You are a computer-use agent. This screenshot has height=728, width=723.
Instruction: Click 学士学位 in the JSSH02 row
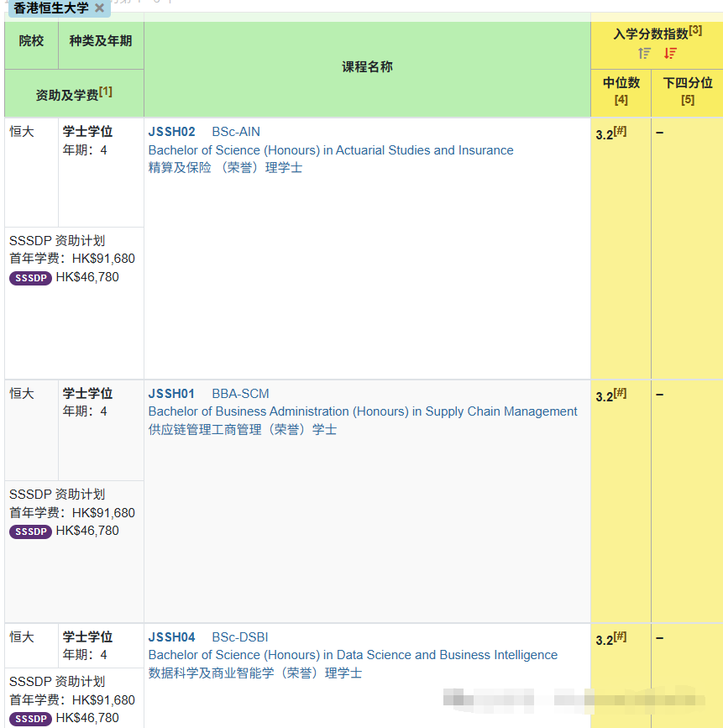click(x=88, y=131)
